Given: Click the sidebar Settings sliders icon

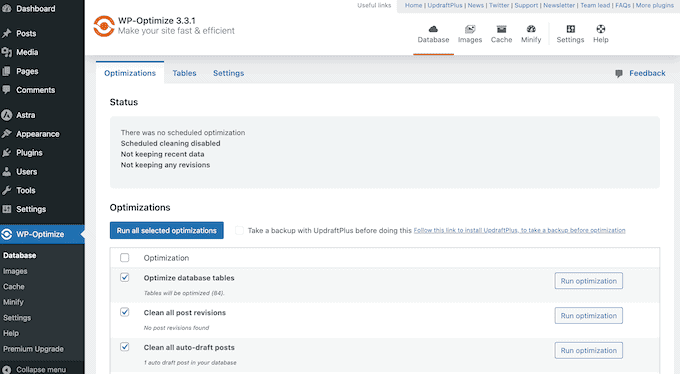Looking at the screenshot, I should click(x=7, y=209).
